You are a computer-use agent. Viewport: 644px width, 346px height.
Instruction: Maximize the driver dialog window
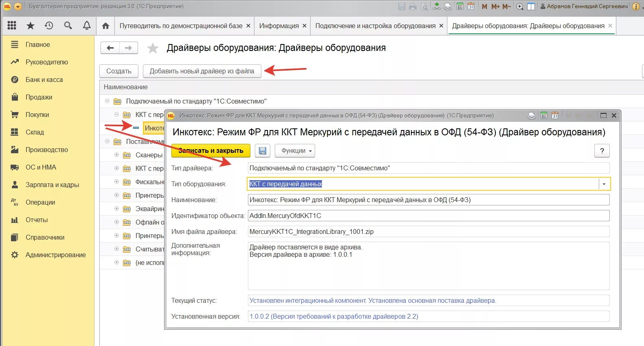tap(603, 116)
